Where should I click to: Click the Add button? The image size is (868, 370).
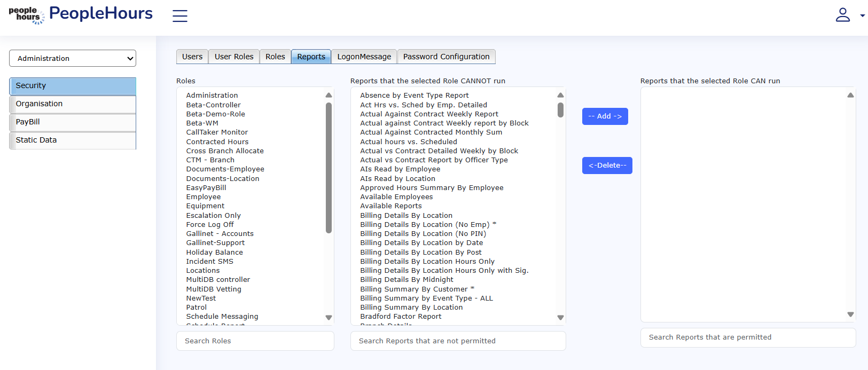point(605,116)
